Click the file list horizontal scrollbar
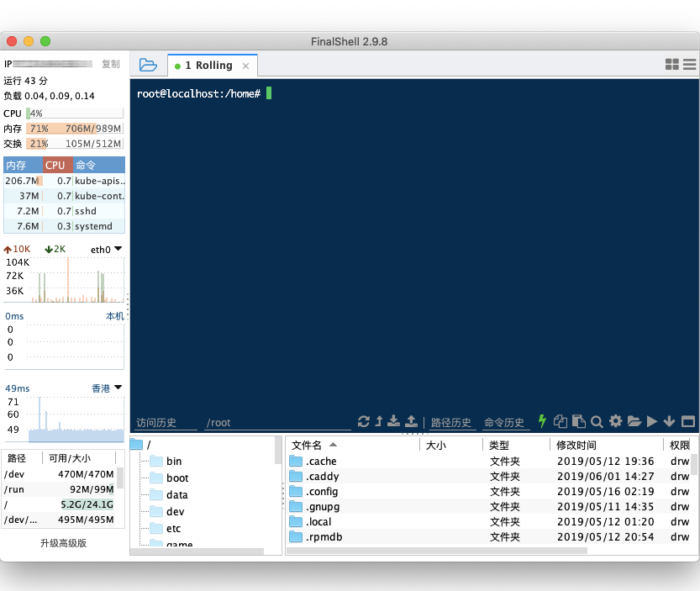 pyautogui.click(x=438, y=551)
